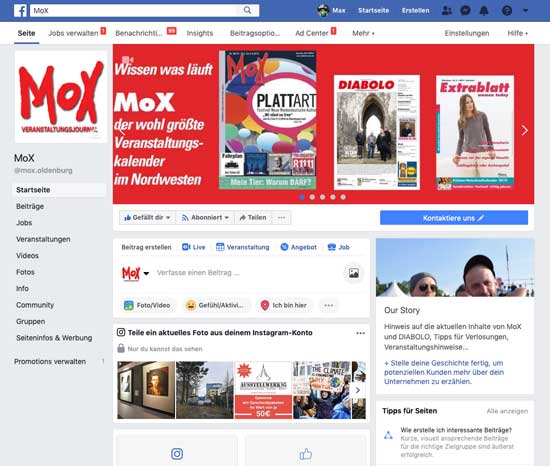Click the Instagram icon card below
This screenshot has height=466, width=550.
[177, 451]
